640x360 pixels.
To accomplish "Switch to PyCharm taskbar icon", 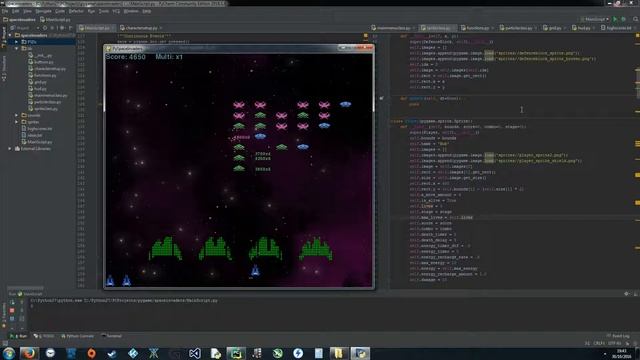I will 236,353.
